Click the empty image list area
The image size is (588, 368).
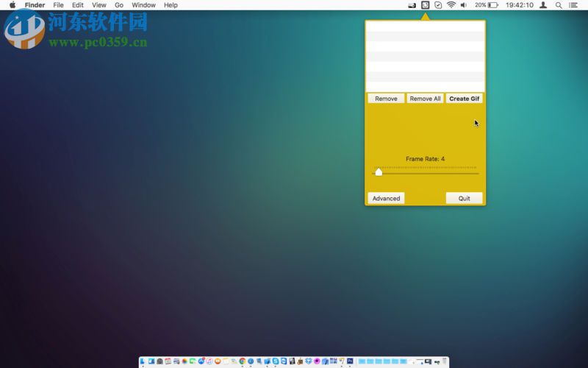(426, 57)
